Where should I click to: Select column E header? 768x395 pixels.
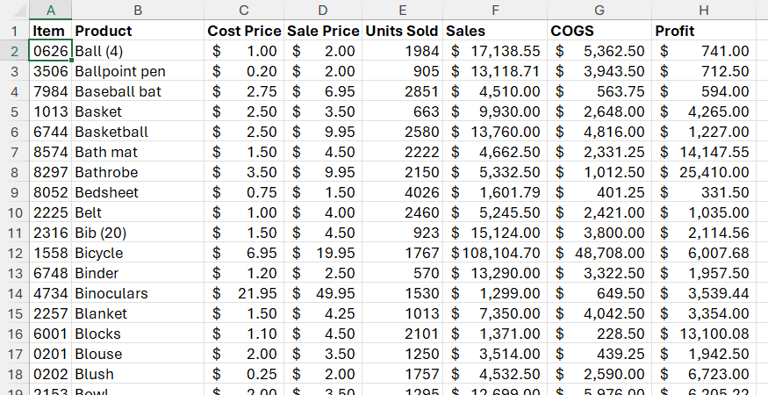(402, 10)
